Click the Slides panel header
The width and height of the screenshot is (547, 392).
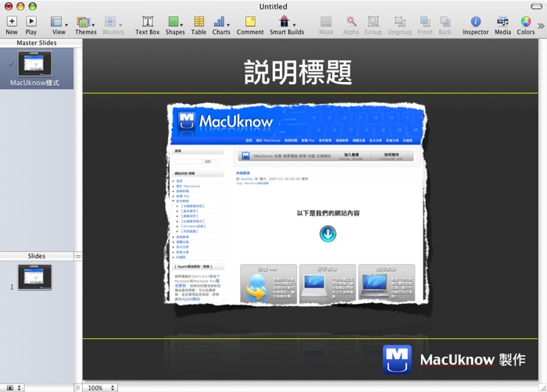click(37, 256)
